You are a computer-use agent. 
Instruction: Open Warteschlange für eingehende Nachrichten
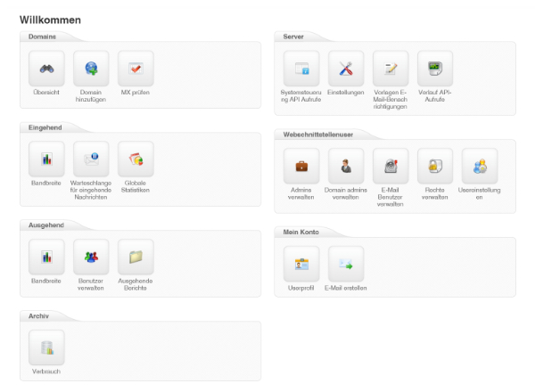pyautogui.click(x=91, y=159)
